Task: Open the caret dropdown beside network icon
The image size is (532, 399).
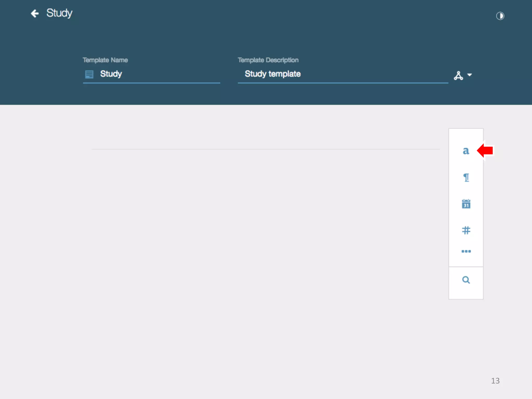Action: pyautogui.click(x=469, y=75)
